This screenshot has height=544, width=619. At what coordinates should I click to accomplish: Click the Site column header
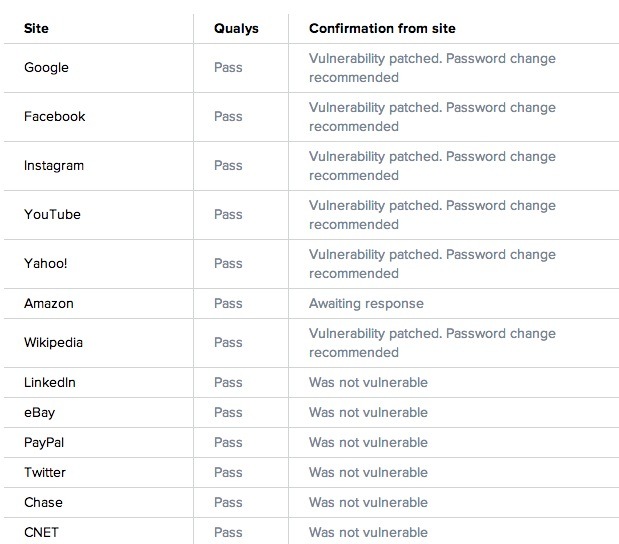click(x=36, y=28)
